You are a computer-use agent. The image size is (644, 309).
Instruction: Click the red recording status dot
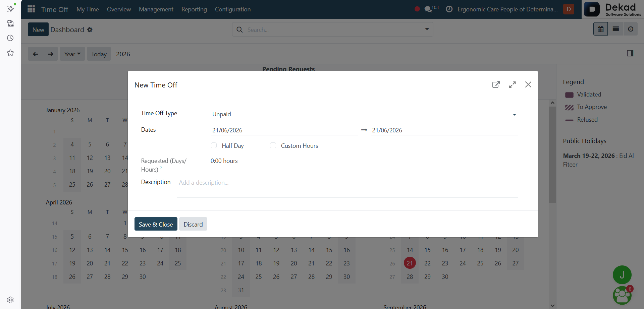click(417, 9)
